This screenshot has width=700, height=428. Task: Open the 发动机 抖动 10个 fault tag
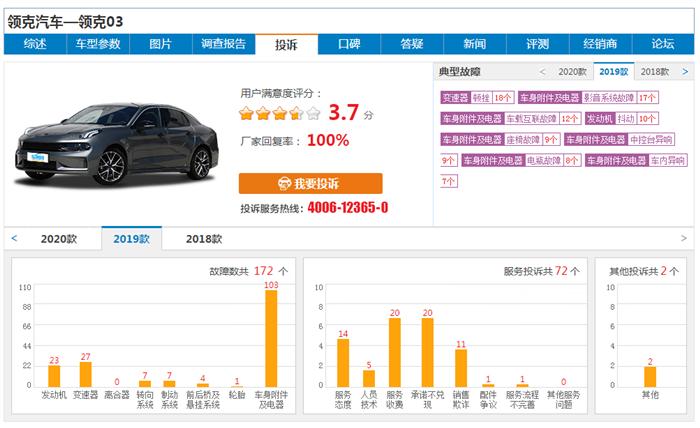coord(622,119)
